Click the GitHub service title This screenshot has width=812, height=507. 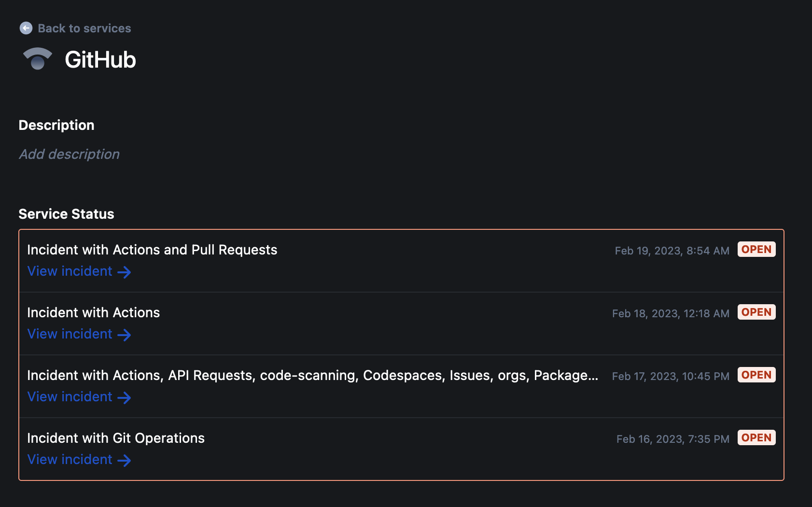point(100,60)
